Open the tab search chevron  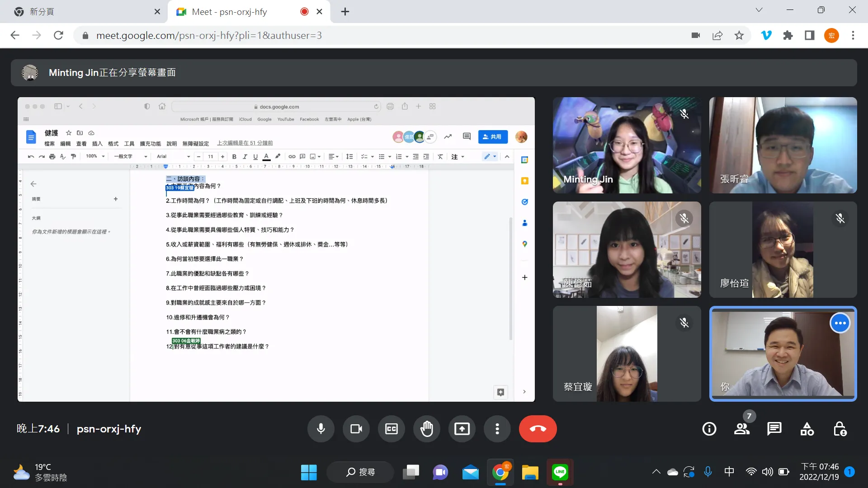pyautogui.click(x=759, y=9)
